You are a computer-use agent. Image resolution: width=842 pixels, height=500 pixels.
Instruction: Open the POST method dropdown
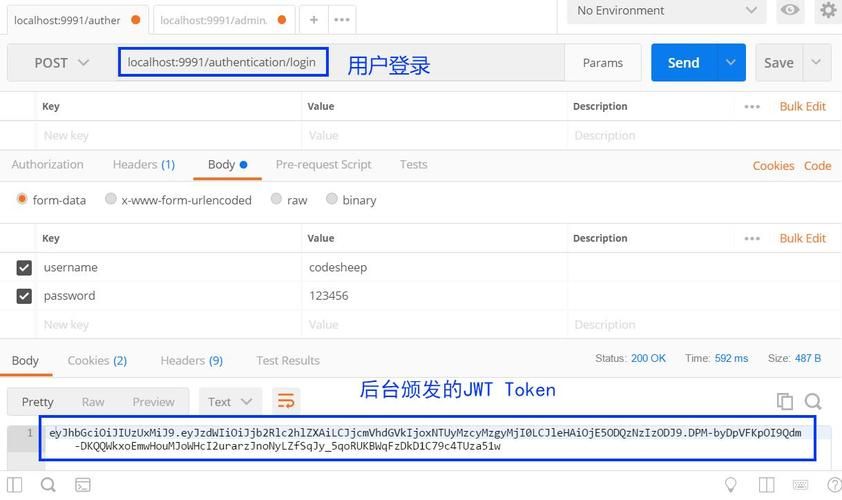coord(61,63)
